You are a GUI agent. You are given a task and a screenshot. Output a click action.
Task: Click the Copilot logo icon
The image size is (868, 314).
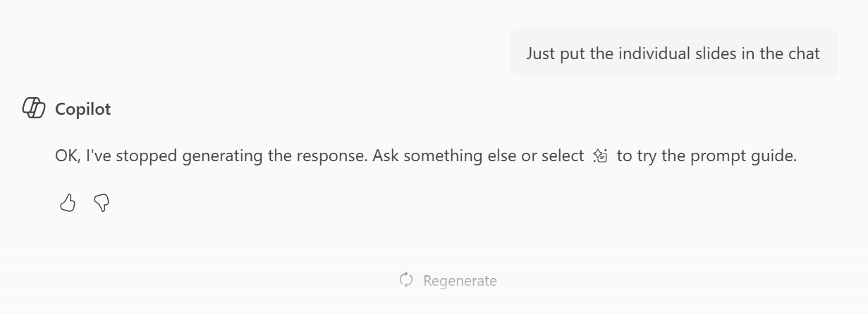click(x=34, y=108)
